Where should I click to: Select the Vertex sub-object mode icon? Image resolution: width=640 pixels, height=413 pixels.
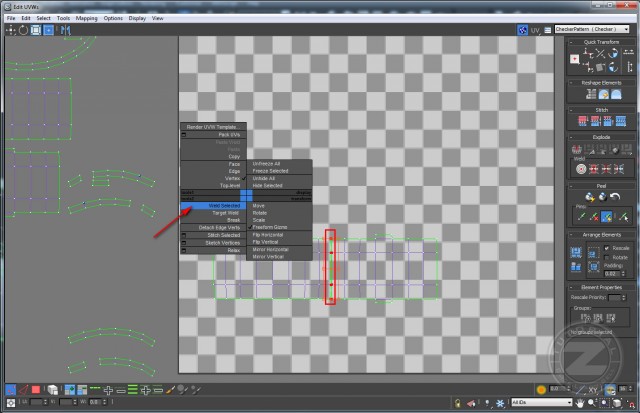click(x=10, y=389)
